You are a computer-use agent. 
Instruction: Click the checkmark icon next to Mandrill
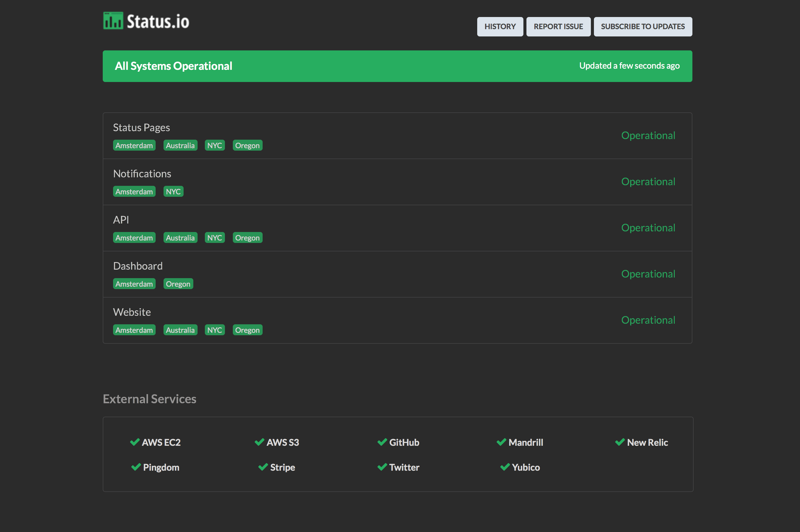point(502,442)
